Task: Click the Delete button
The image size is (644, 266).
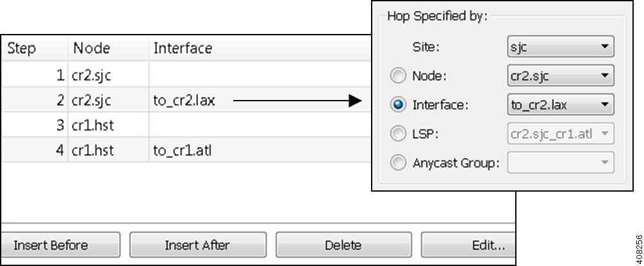Action: coord(343,245)
